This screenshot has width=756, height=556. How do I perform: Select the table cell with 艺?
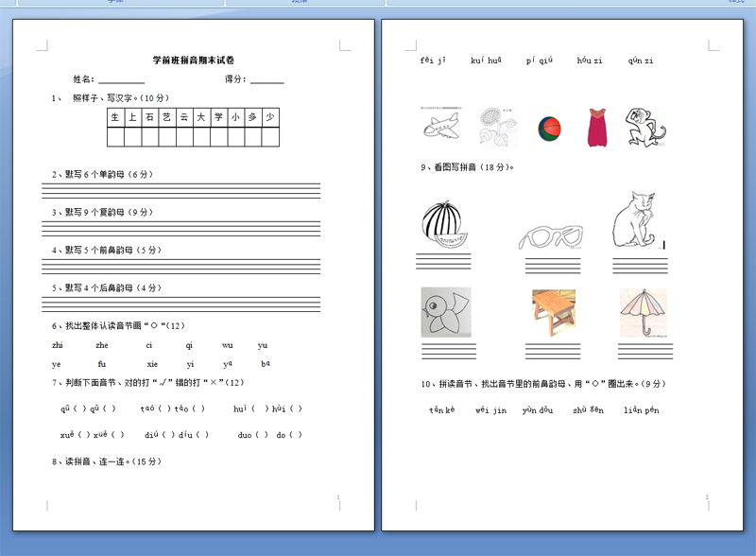click(x=167, y=117)
